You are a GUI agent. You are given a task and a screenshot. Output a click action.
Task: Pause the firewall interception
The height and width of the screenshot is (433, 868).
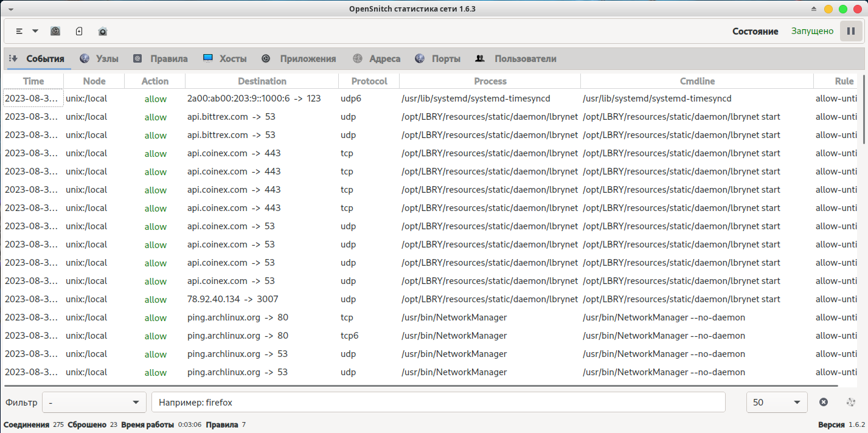click(x=850, y=31)
